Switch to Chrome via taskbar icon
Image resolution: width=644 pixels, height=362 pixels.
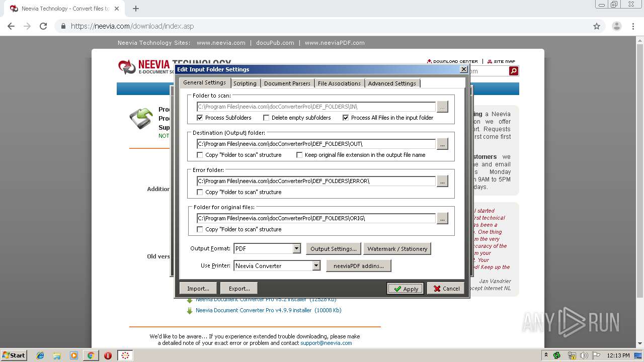pyautogui.click(x=91, y=355)
